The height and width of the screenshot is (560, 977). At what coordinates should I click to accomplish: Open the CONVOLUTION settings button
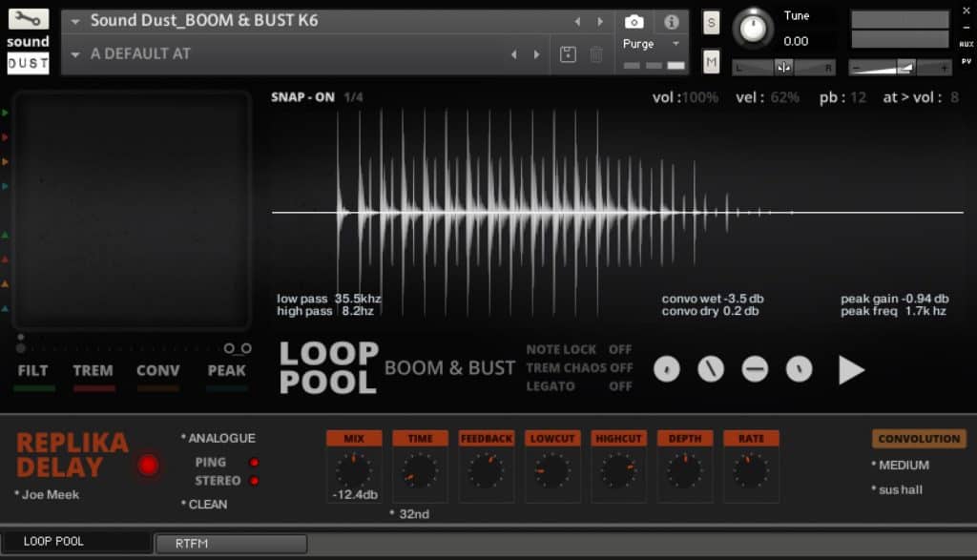[x=918, y=438]
